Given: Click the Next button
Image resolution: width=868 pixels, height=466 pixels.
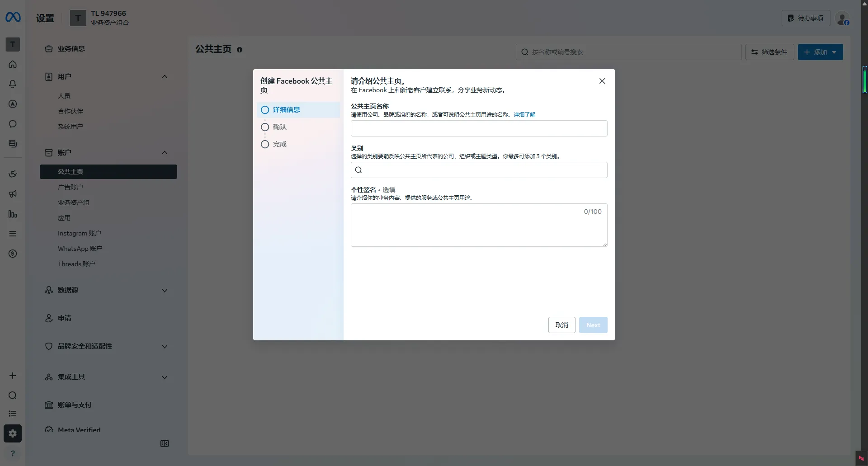Looking at the screenshot, I should 593,325.
